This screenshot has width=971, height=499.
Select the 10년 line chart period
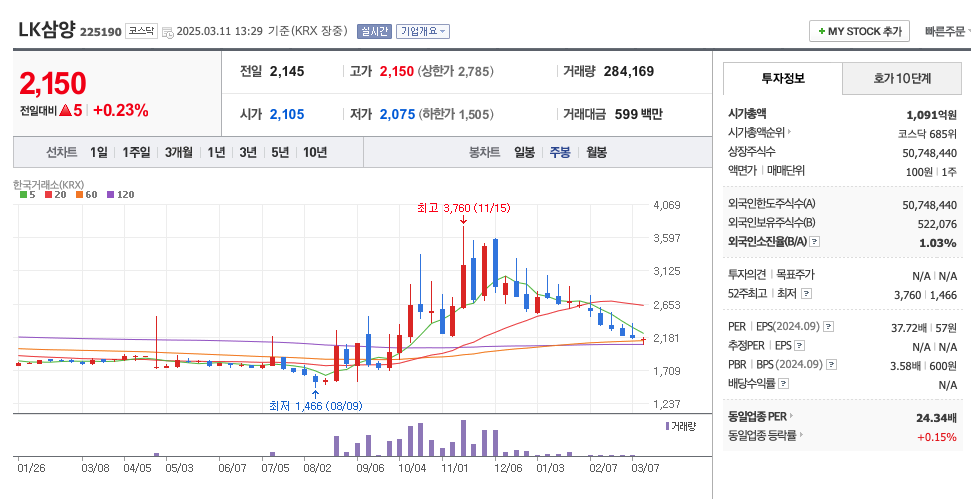pos(315,152)
